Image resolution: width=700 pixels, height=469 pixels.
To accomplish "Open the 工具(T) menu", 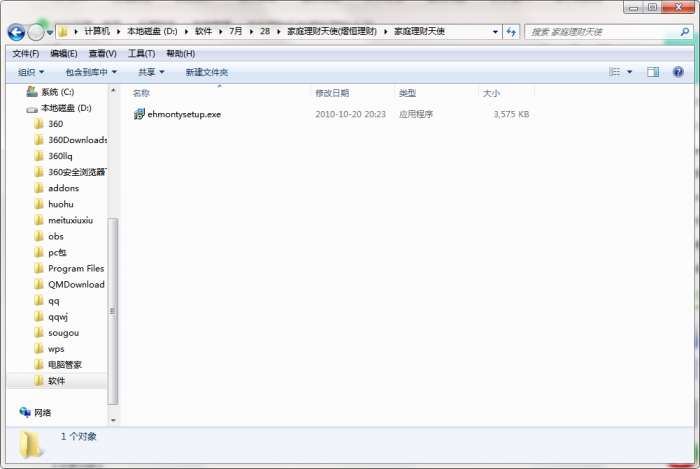I will (142, 54).
